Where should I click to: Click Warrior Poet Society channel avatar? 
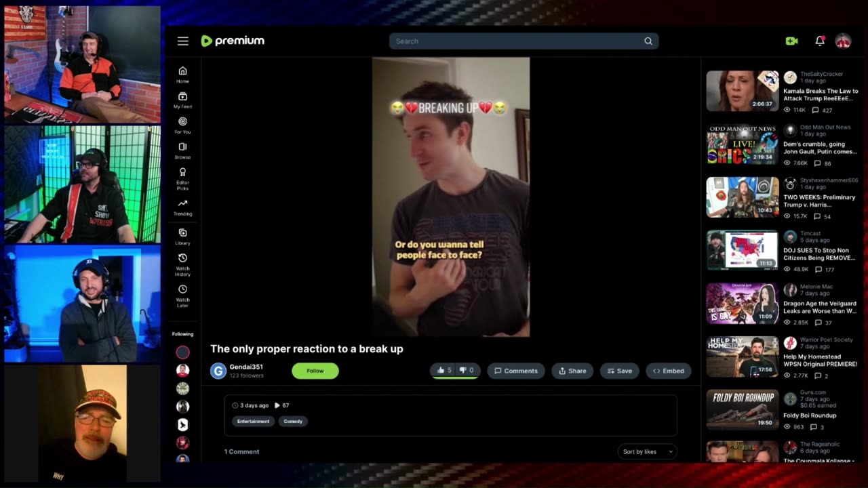click(790, 343)
